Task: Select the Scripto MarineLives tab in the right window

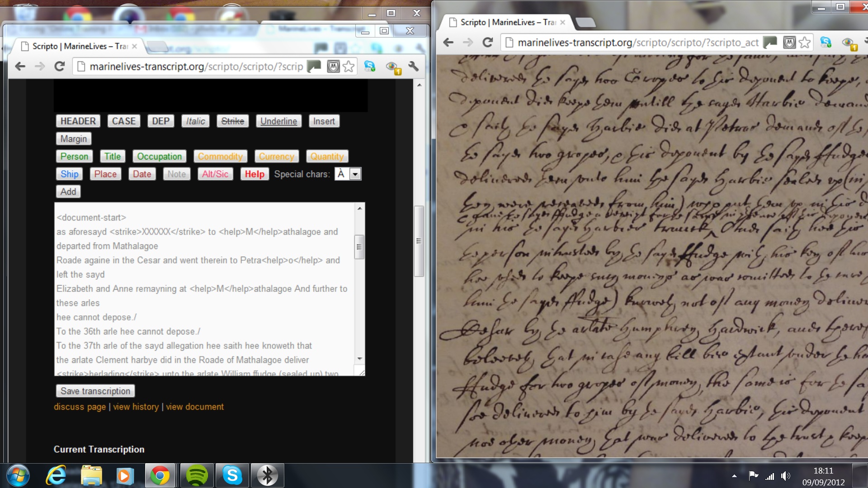Action: pyautogui.click(x=507, y=22)
